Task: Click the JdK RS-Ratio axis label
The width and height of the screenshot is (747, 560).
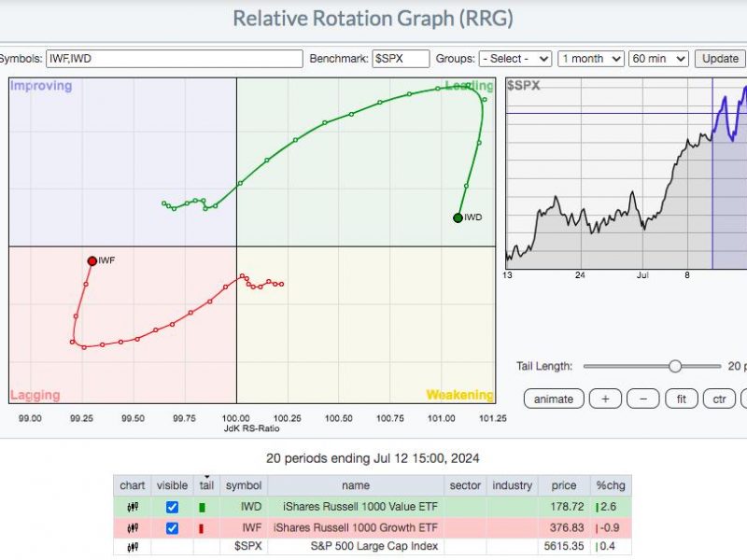Action: [x=251, y=428]
